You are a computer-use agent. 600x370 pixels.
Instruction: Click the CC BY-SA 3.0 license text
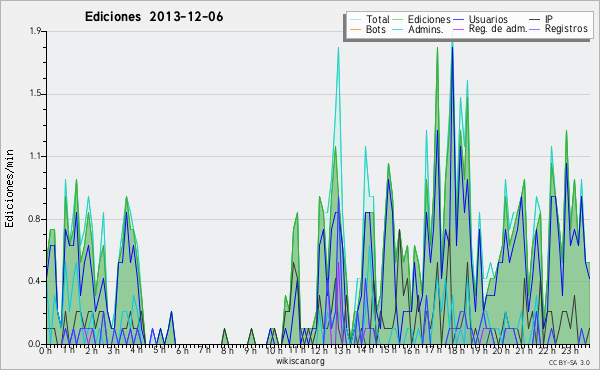[x=569, y=362]
